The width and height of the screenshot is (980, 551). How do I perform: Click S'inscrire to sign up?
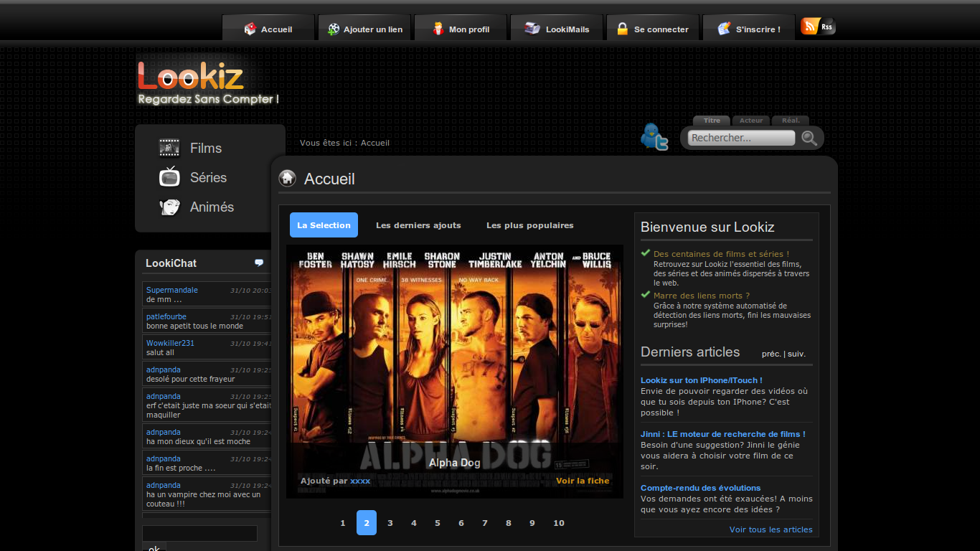[749, 29]
